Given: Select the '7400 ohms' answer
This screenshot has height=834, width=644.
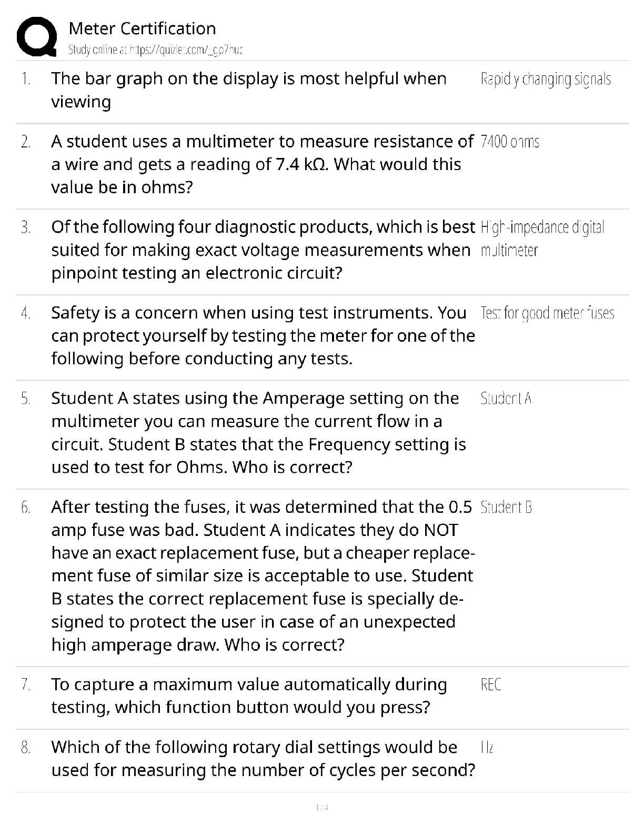Looking at the screenshot, I should pyautogui.click(x=510, y=142).
